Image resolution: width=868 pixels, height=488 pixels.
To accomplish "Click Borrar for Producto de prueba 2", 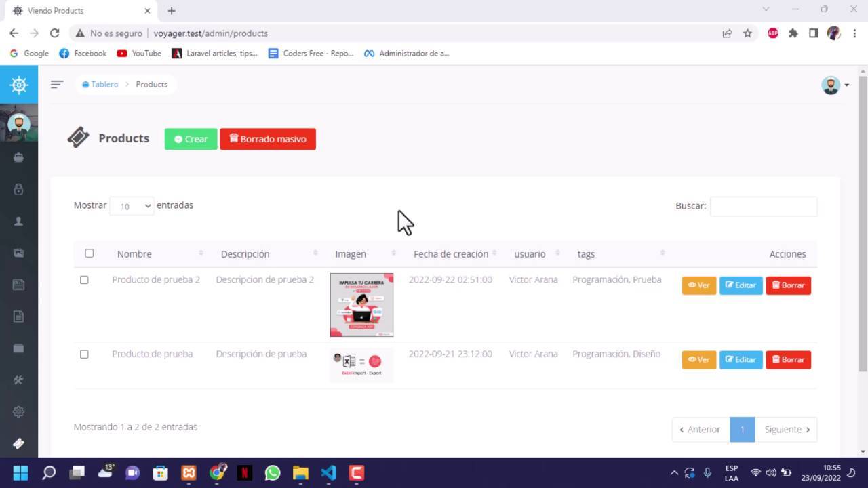I will coord(788,285).
